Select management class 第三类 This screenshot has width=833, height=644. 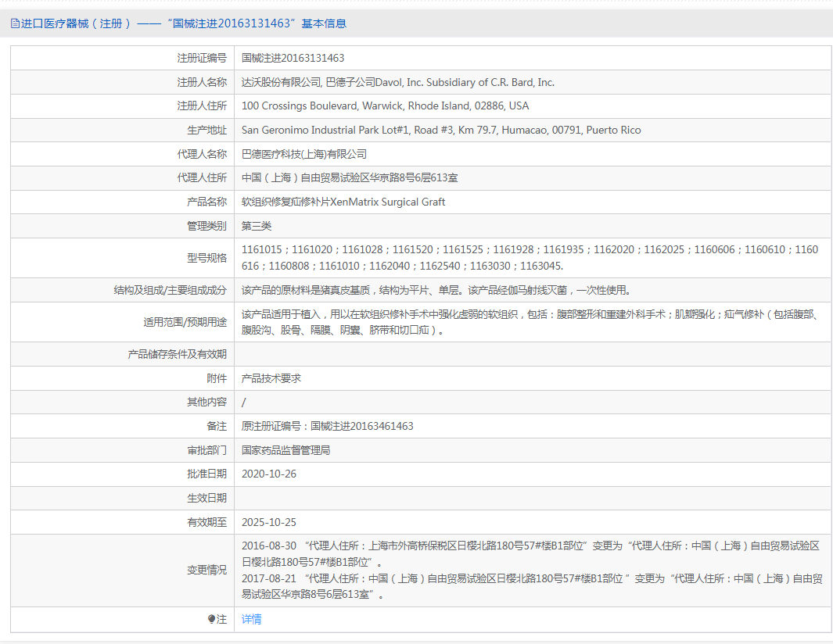(256, 226)
